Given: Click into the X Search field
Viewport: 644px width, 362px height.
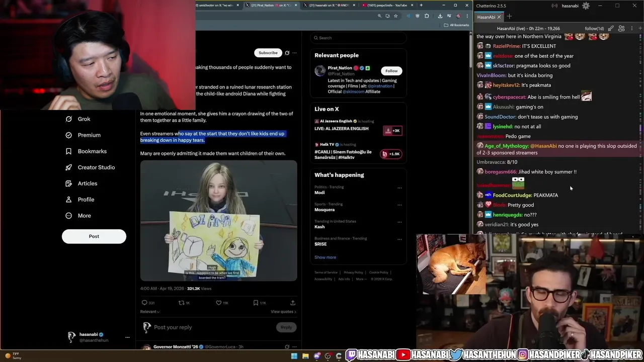Looking at the screenshot, I should click(x=358, y=38).
